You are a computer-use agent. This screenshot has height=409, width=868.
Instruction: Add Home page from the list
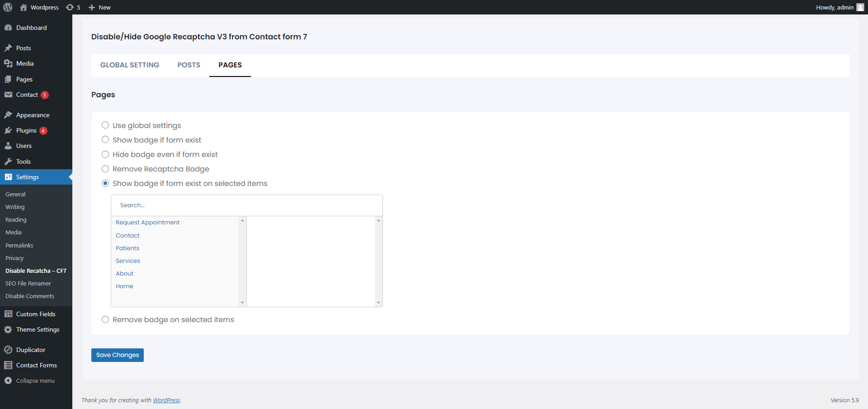tap(124, 286)
